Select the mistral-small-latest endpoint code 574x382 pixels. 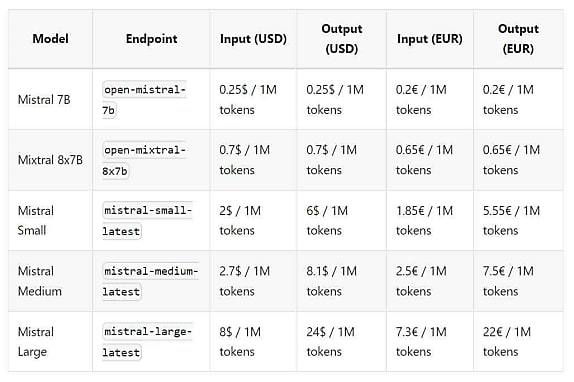click(147, 221)
